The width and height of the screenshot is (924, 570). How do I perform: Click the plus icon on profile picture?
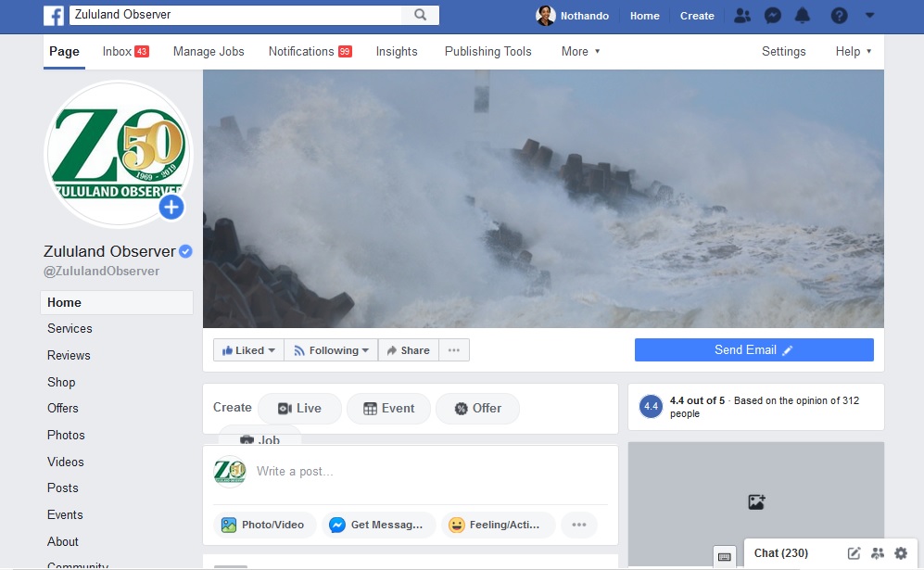click(171, 207)
